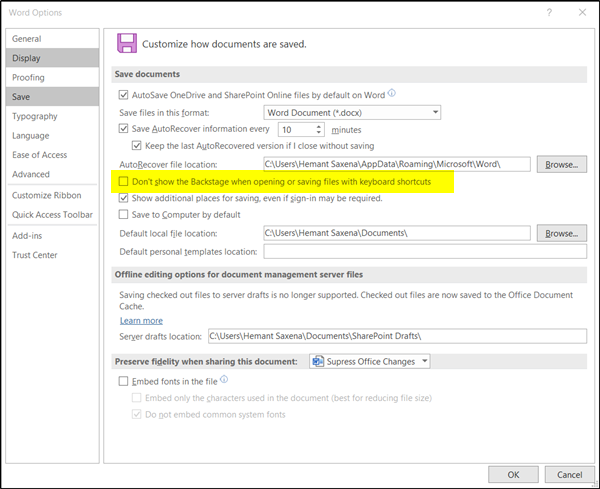Go to Customize Ribbon settings
Screen dimensions: 600x489
[46, 195]
